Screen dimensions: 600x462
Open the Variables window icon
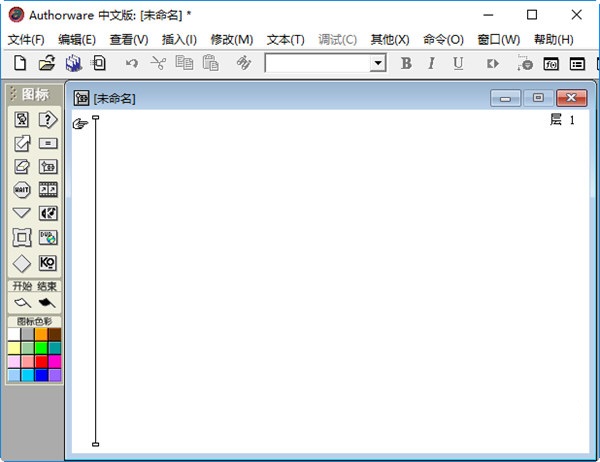tap(577, 64)
